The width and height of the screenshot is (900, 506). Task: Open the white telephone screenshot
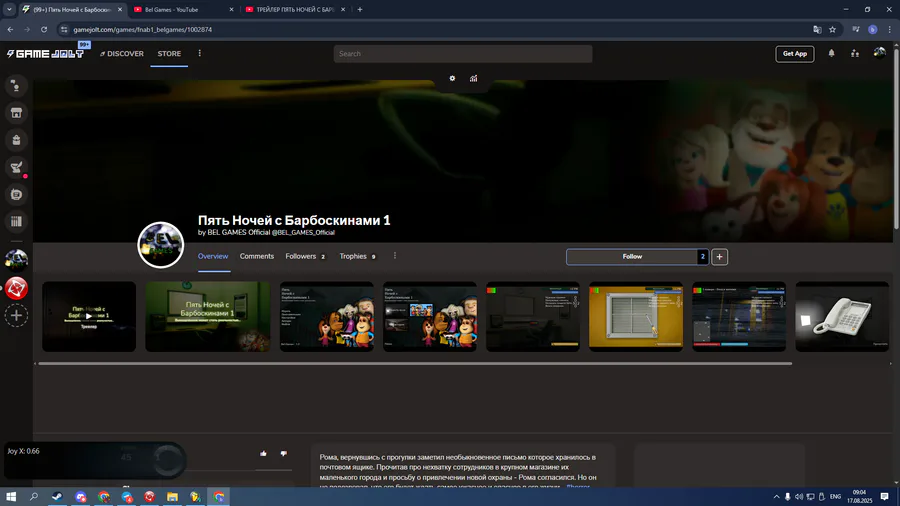point(842,316)
